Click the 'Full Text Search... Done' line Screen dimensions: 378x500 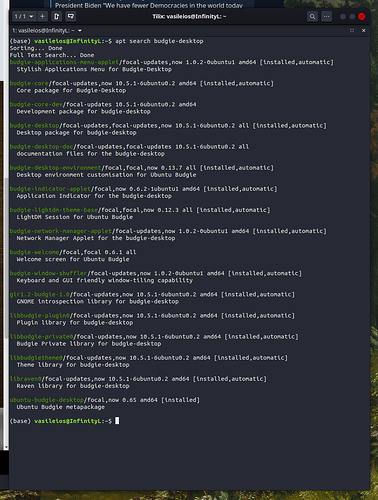[52, 55]
